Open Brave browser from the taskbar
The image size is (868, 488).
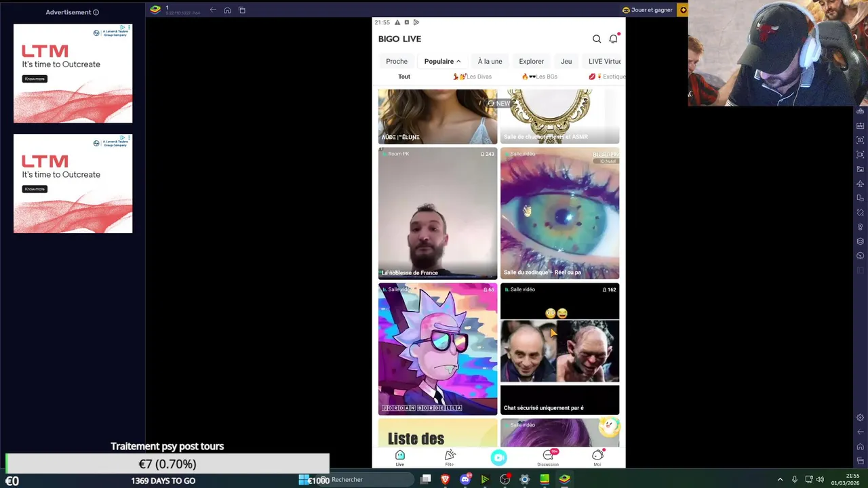(446, 479)
